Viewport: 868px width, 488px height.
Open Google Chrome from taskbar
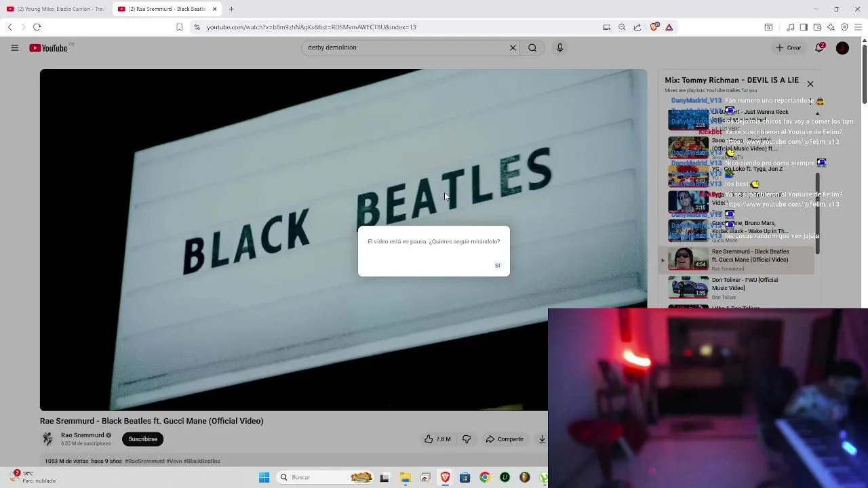click(x=484, y=477)
